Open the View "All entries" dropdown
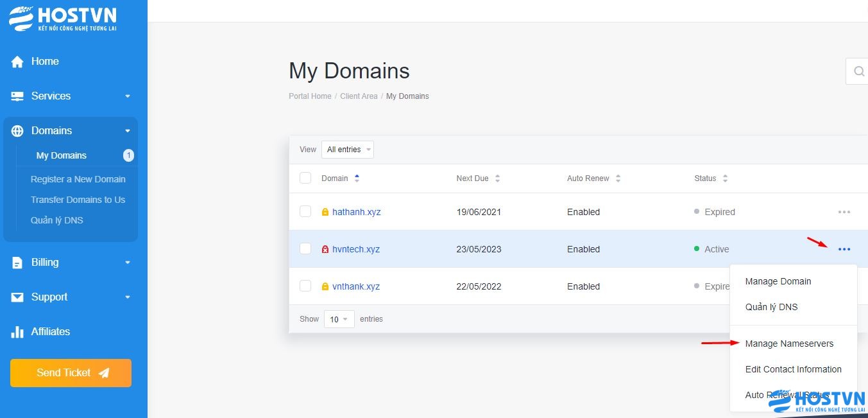 (x=348, y=150)
